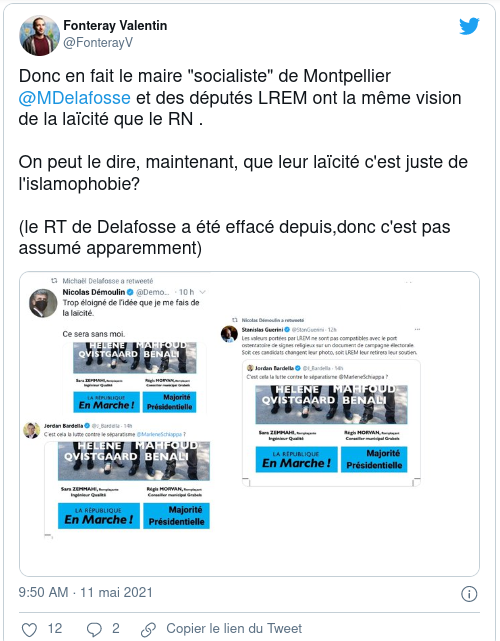The width and height of the screenshot is (500, 641).
Task: Open the 9:50 AM · 11 mai 2021 timestamp
Action: click(x=85, y=592)
